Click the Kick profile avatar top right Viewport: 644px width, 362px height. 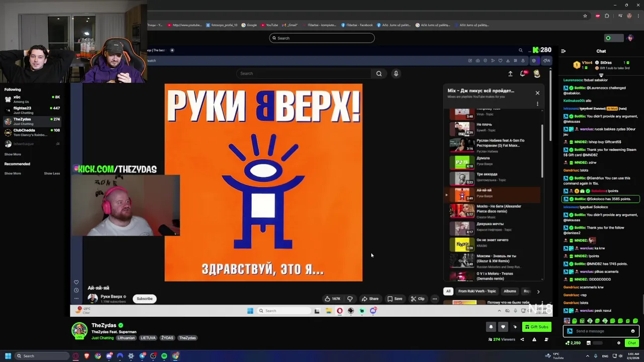[630, 38]
